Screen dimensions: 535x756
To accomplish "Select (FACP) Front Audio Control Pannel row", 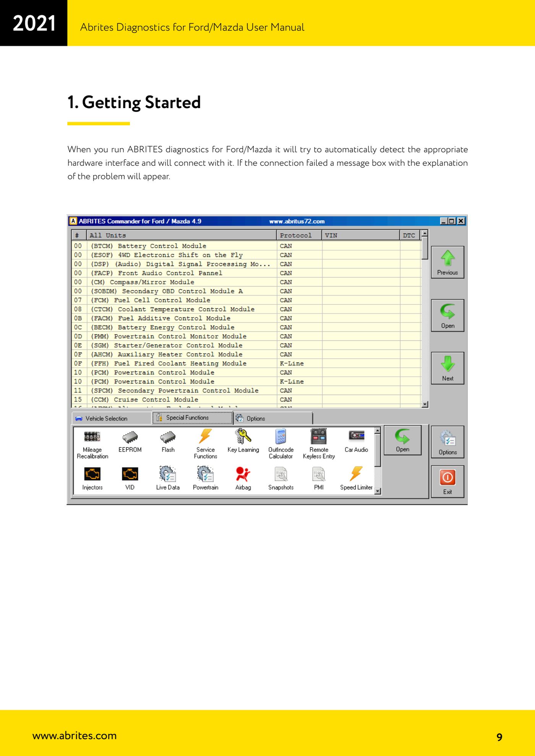I will pyautogui.click(x=246, y=273).
